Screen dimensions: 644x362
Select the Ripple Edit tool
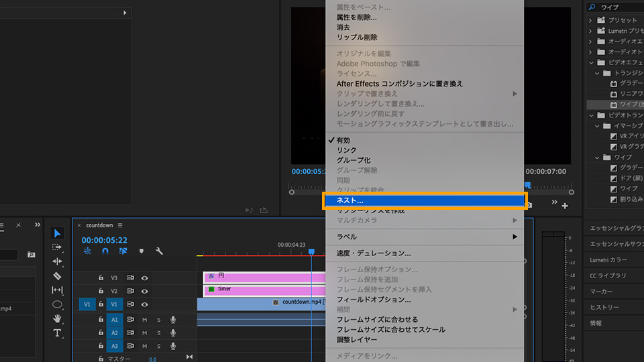57,261
